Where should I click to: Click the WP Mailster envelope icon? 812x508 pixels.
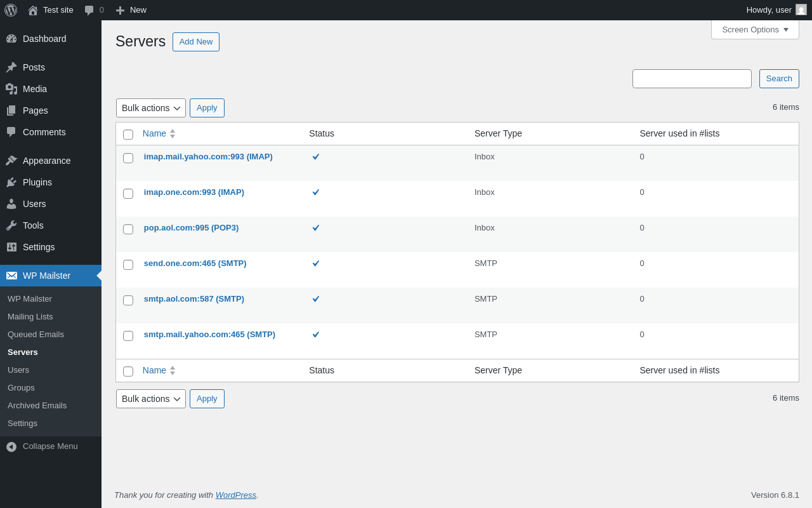pyautogui.click(x=11, y=276)
